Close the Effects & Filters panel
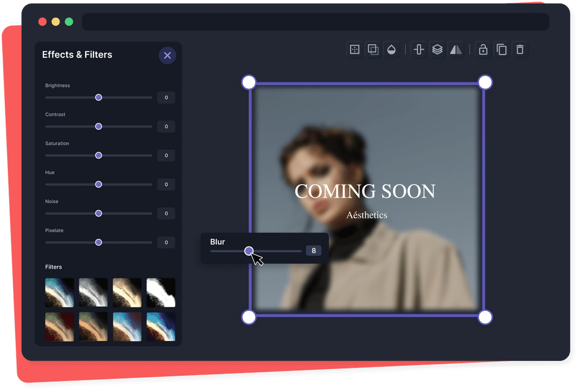This screenshot has height=392, width=579. coord(167,55)
